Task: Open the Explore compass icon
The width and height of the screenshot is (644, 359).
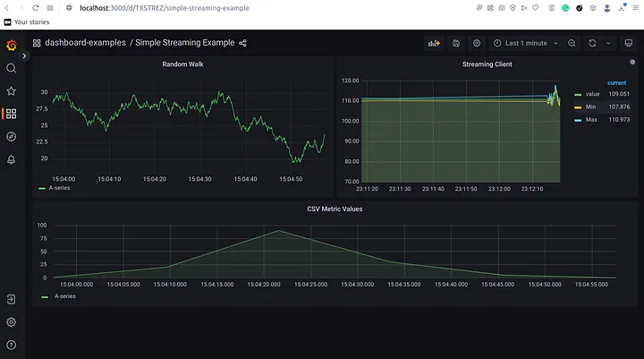Action: click(11, 136)
